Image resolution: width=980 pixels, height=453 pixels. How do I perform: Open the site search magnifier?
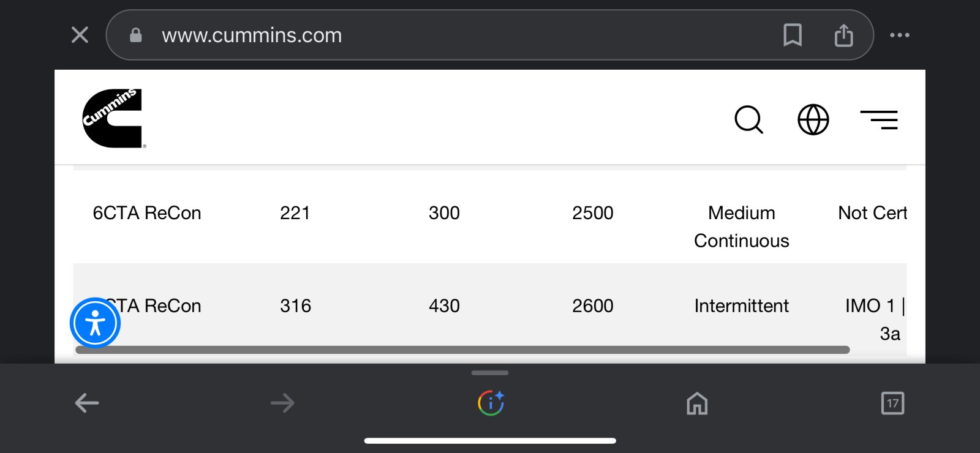(x=748, y=119)
